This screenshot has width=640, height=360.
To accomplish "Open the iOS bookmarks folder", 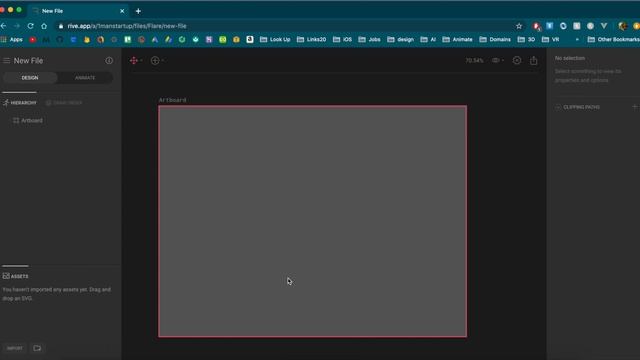I will click(342, 39).
